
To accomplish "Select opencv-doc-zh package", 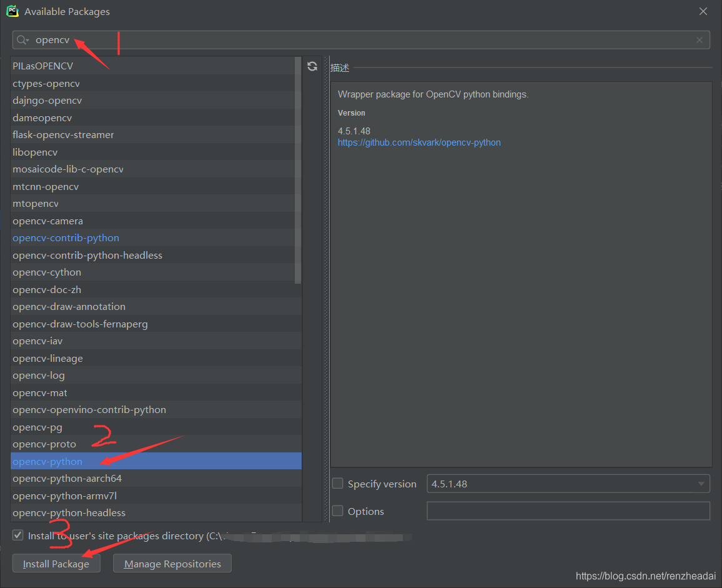I will click(x=156, y=289).
